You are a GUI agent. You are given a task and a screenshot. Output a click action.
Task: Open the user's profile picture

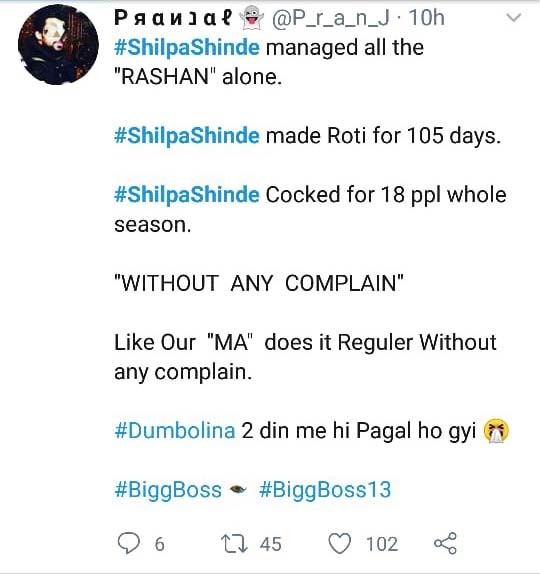pos(58,45)
